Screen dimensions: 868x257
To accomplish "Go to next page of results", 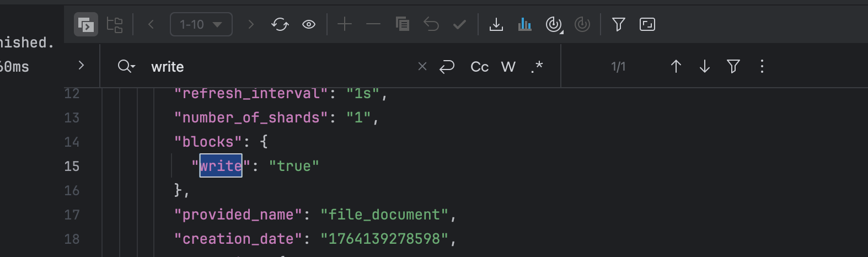I will coord(251,24).
